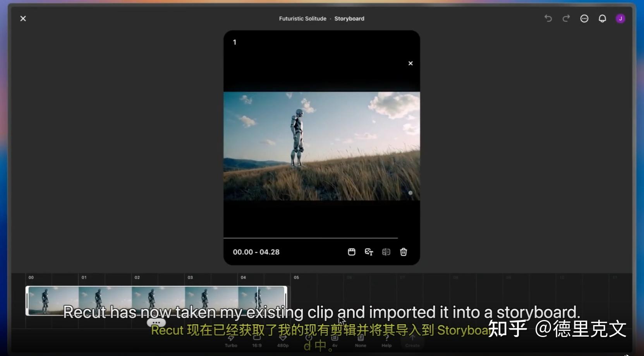Click the Redo arrow icon
This screenshot has width=644, height=356.
coord(566,18)
